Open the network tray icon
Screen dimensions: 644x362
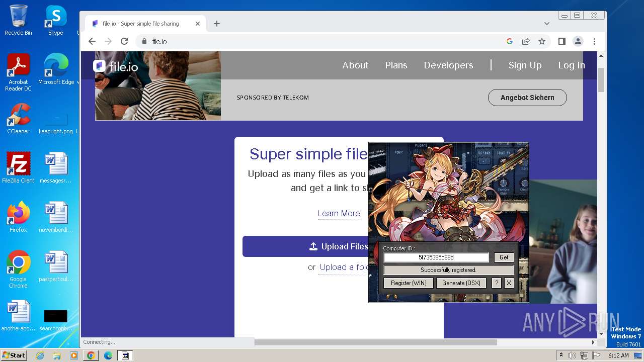click(584, 355)
